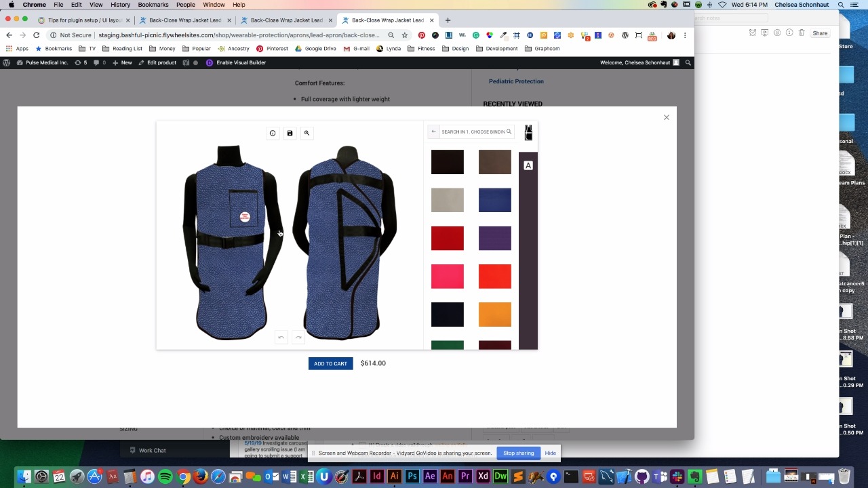Select the hot pink binding swatch
This screenshot has height=488, width=868.
448,277
